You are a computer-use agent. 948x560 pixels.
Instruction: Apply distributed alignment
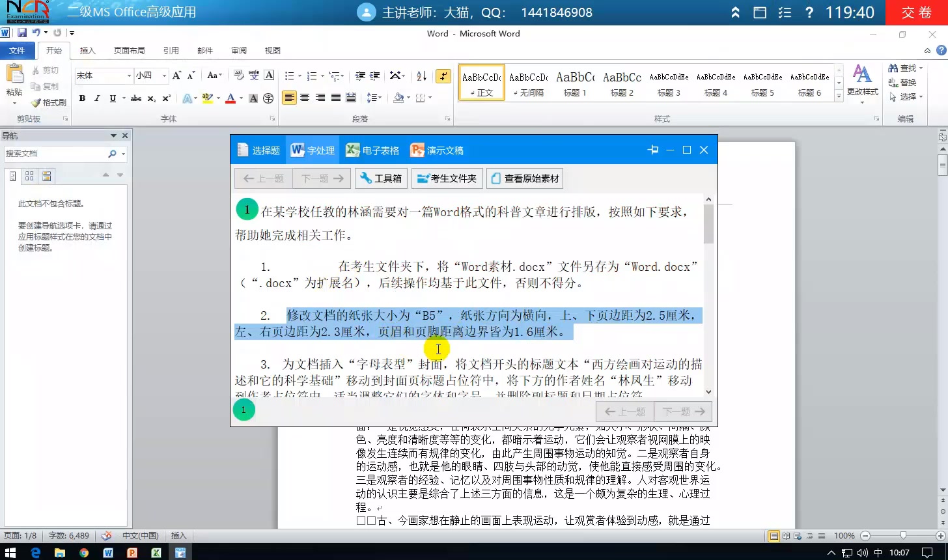(351, 98)
